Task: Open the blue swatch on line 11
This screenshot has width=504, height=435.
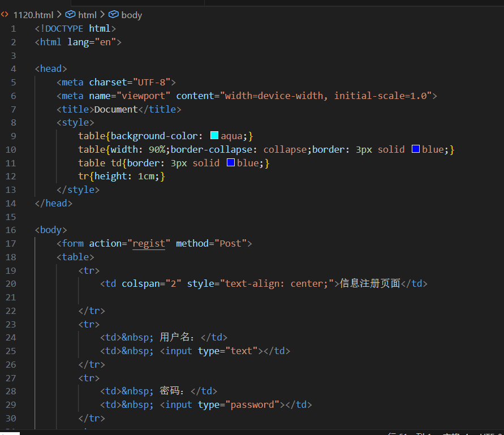Action: pyautogui.click(x=231, y=163)
